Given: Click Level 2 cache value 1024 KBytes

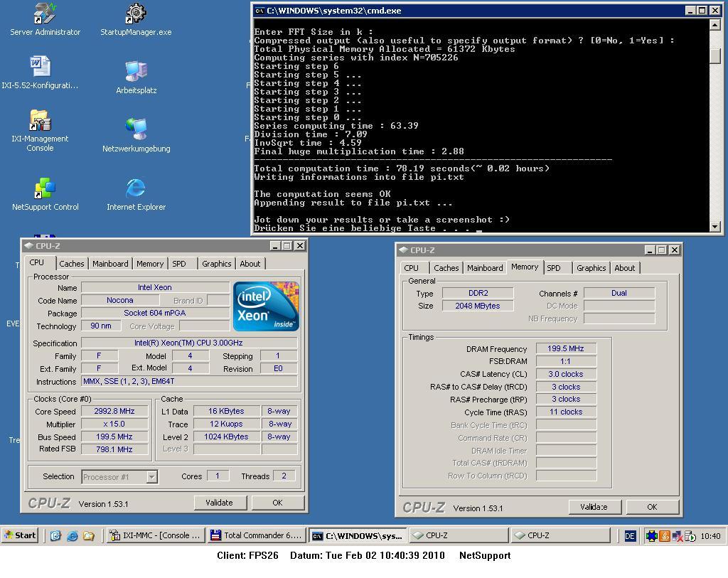Looking at the screenshot, I should point(227,437).
